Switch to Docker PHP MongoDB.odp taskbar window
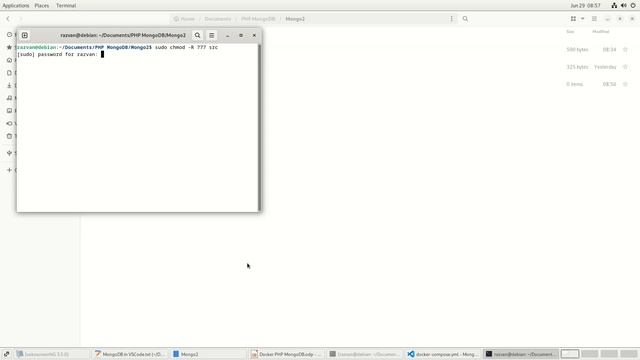 pyautogui.click(x=287, y=354)
